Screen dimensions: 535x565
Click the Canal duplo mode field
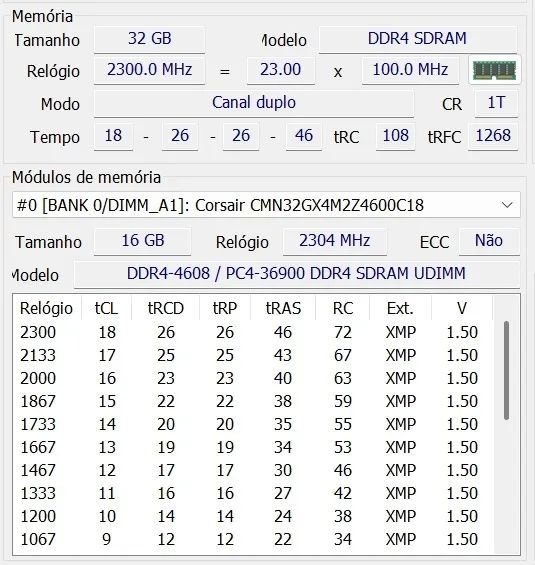(x=254, y=103)
